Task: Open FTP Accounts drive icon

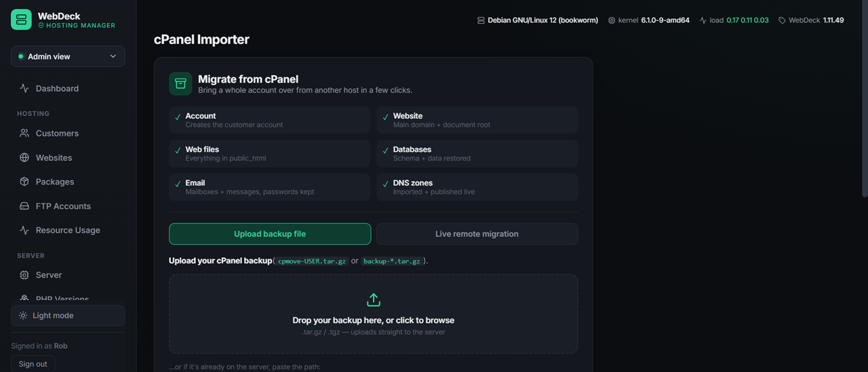Action: coord(24,206)
